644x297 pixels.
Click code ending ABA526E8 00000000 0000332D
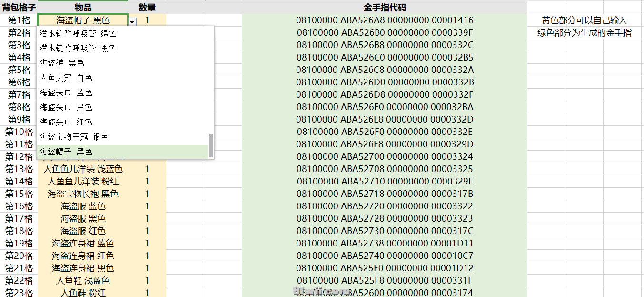[x=385, y=119]
